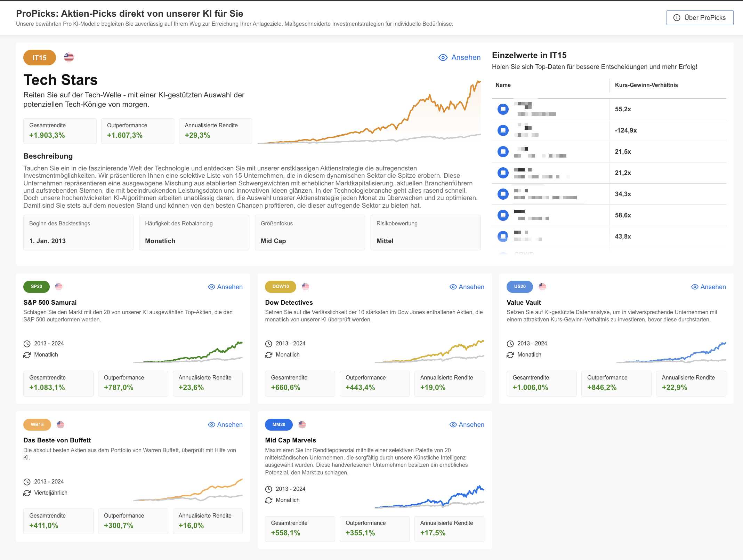Click the Outperformance +1.607,3% box
Viewport: 743px width, 560px height.
138,131
